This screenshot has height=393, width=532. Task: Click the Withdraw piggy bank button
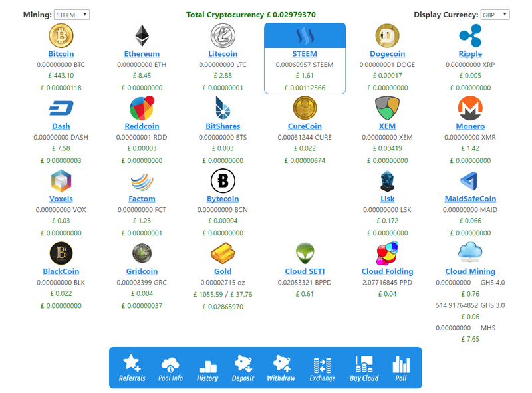[281, 368]
